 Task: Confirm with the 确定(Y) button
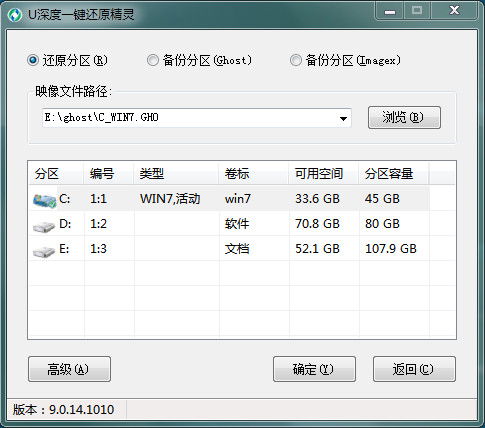point(314,369)
